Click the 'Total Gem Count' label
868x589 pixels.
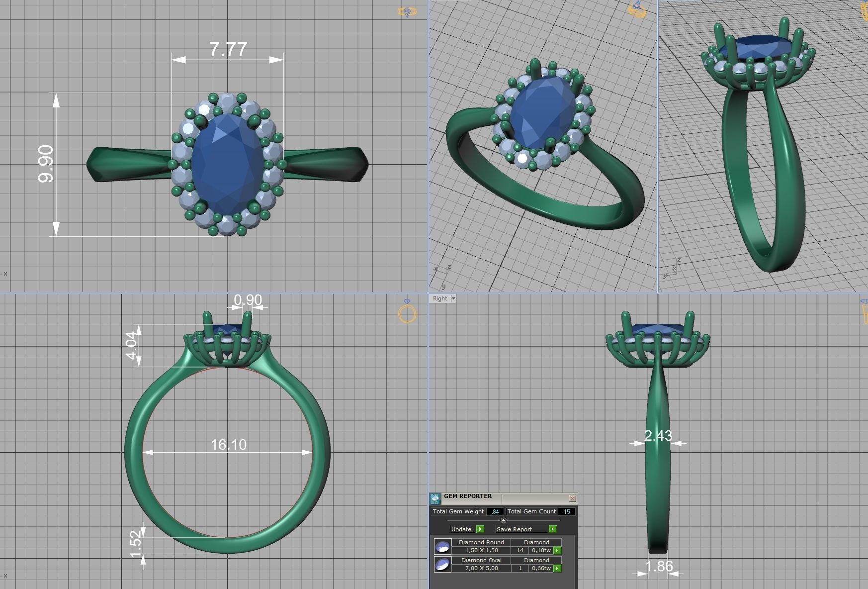tap(531, 511)
